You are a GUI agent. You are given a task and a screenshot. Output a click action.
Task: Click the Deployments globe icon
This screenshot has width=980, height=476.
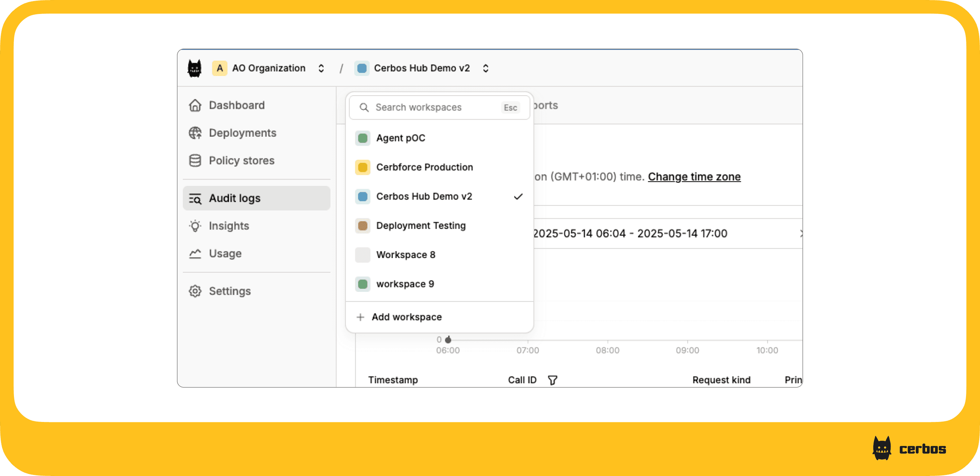point(195,133)
